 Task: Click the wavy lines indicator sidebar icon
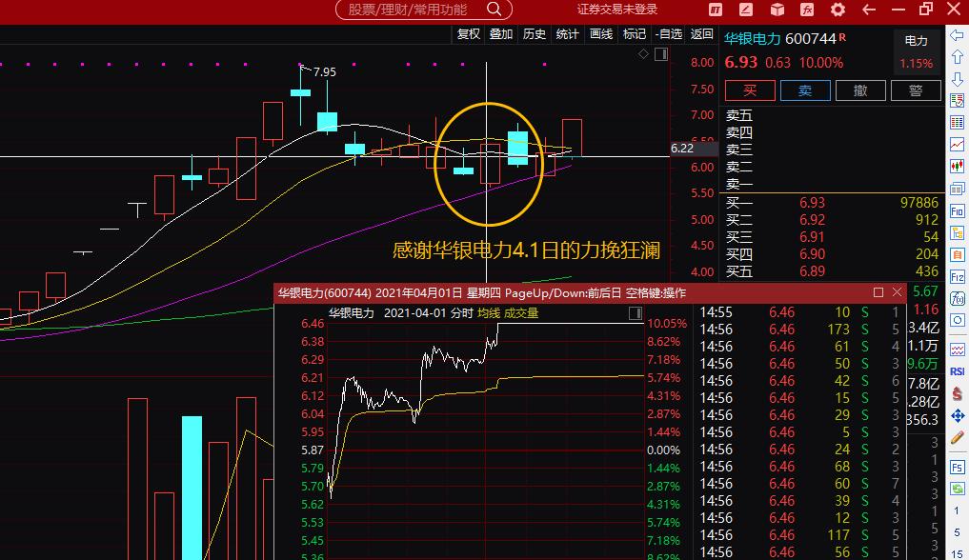coord(958,350)
